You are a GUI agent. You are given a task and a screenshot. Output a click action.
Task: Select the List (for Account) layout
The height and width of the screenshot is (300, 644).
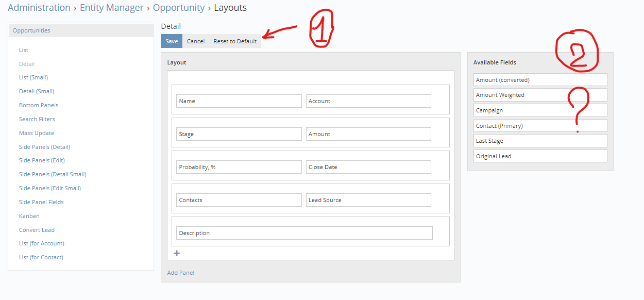(42, 243)
